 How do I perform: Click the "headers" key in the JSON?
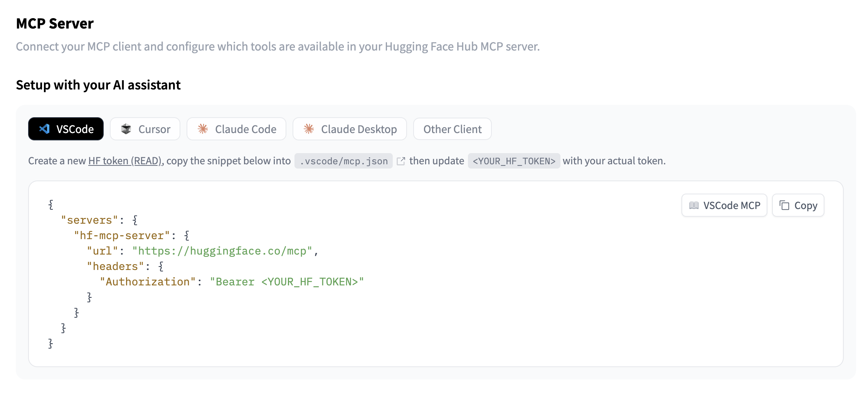115,266
